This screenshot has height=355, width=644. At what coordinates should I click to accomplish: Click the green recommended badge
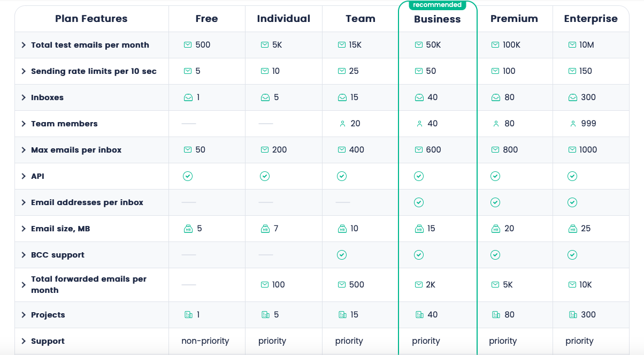(437, 5)
